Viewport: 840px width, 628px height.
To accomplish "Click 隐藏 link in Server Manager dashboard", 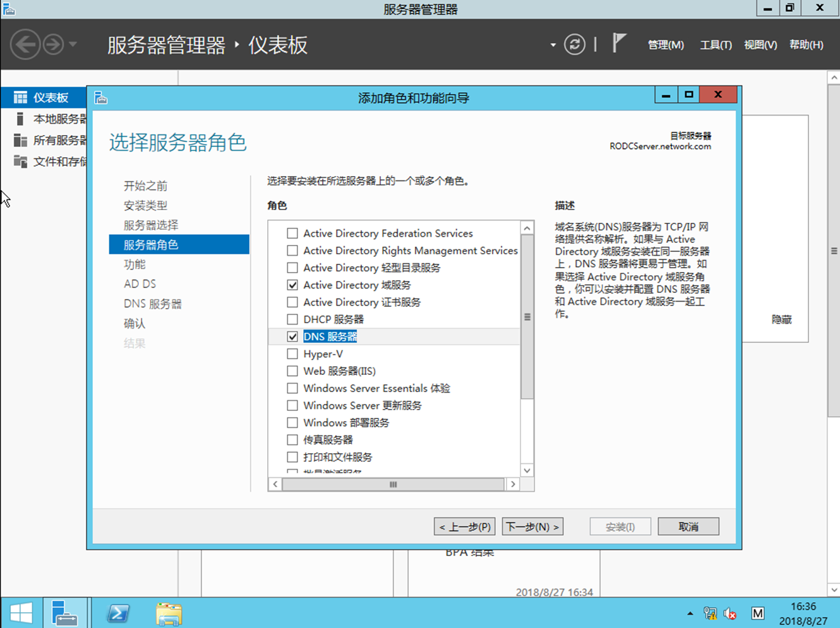I will (781, 319).
